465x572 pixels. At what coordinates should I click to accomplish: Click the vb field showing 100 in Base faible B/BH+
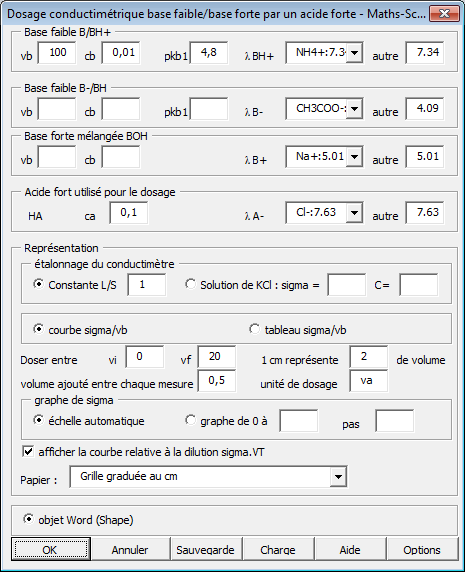[x=57, y=53]
